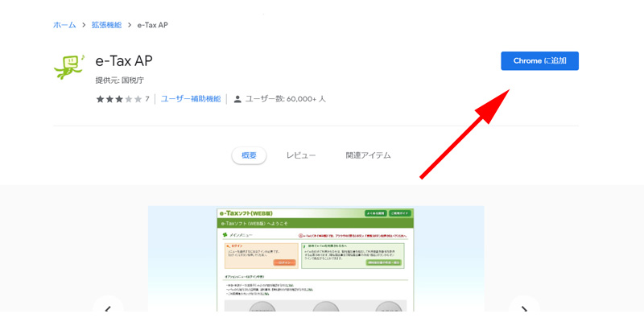
Task: Click the ユーザー数: 60,000+ 人 text
Action: pos(286,99)
